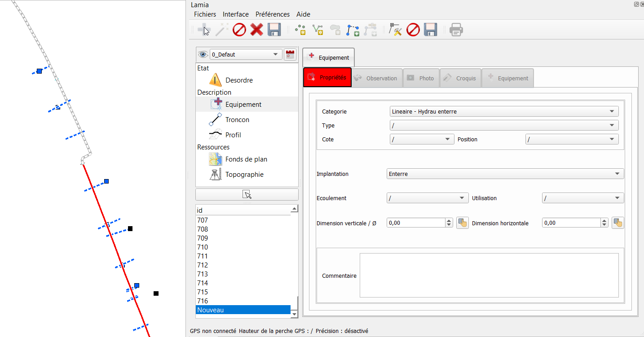This screenshot has width=644, height=337.
Task: Open the calendar date icon button
Action: [290, 54]
